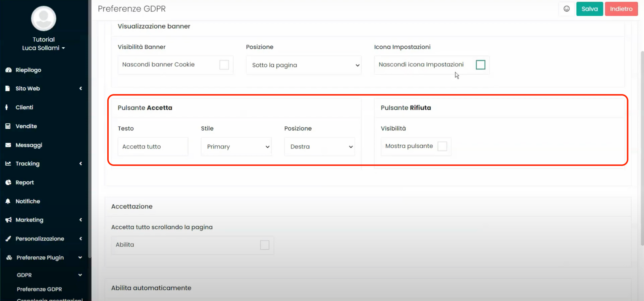The height and width of the screenshot is (301, 644).
Task: Click the Personalizzazione brush icon
Action: (8, 239)
